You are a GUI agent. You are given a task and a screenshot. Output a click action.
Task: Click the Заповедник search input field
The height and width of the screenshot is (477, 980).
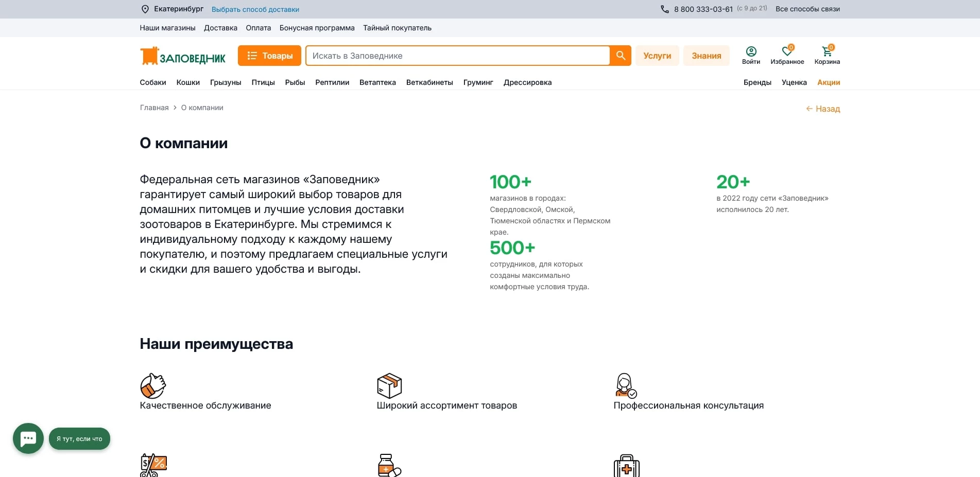pyautogui.click(x=457, y=55)
